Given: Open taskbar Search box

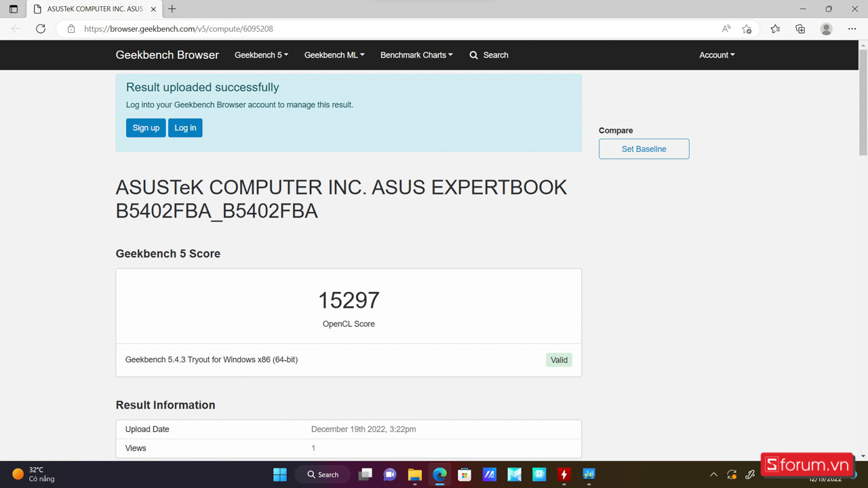Looking at the screenshot, I should point(323,474).
